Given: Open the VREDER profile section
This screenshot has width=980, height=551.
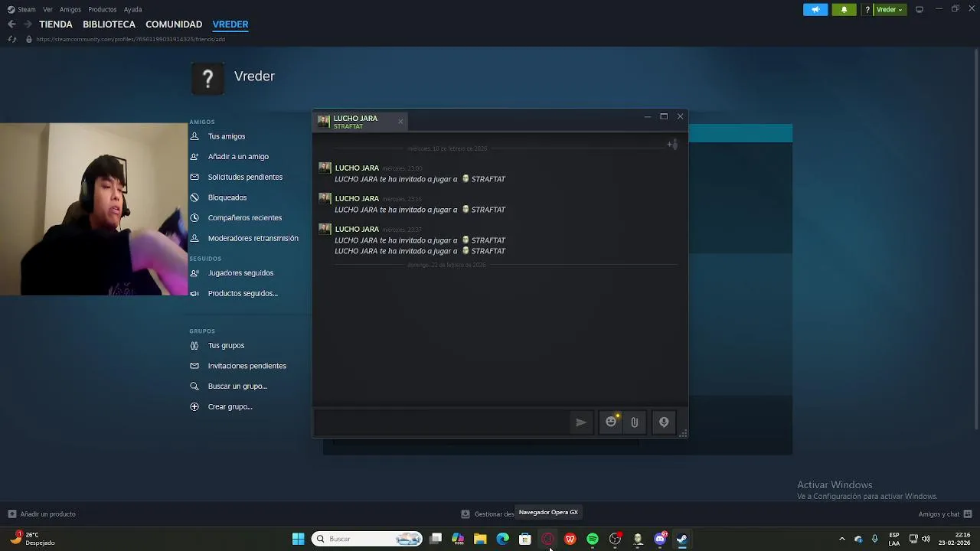Looking at the screenshot, I should coord(230,24).
